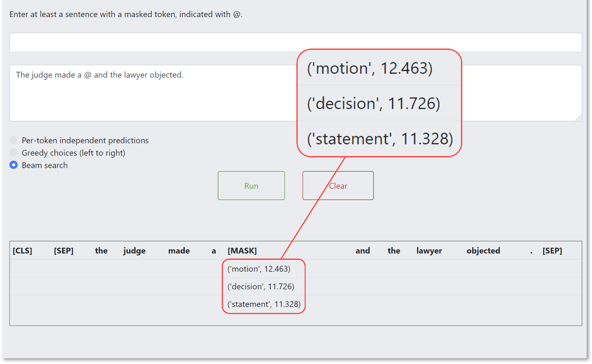The width and height of the screenshot is (592, 364).
Task: Focus the empty single-line input field
Action: click(296, 42)
